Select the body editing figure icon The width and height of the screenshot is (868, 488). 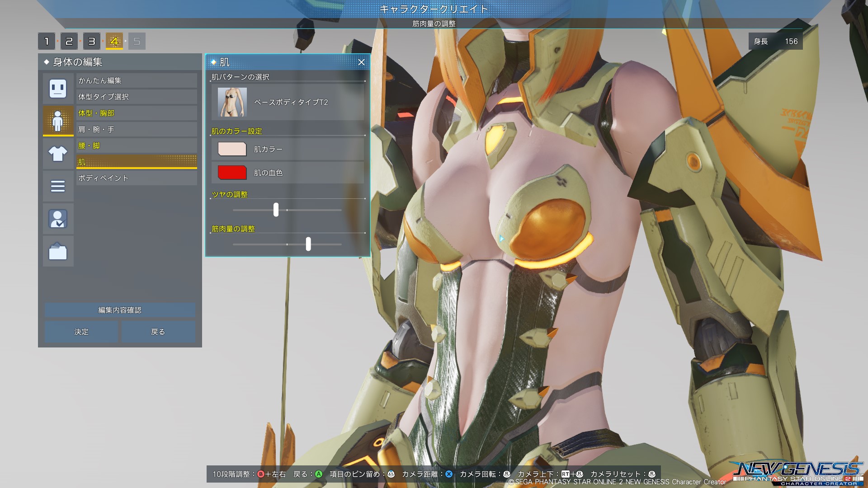point(58,120)
